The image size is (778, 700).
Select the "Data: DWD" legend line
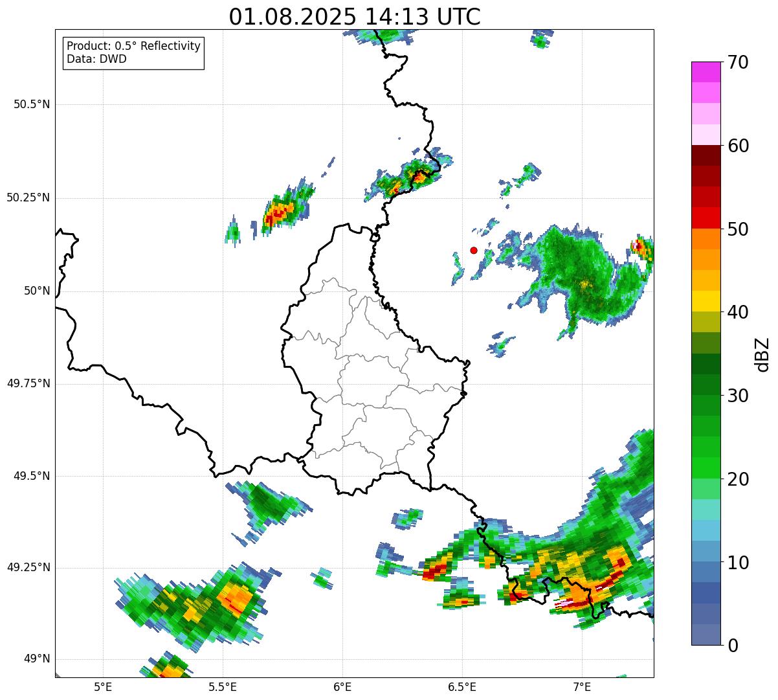coord(96,60)
